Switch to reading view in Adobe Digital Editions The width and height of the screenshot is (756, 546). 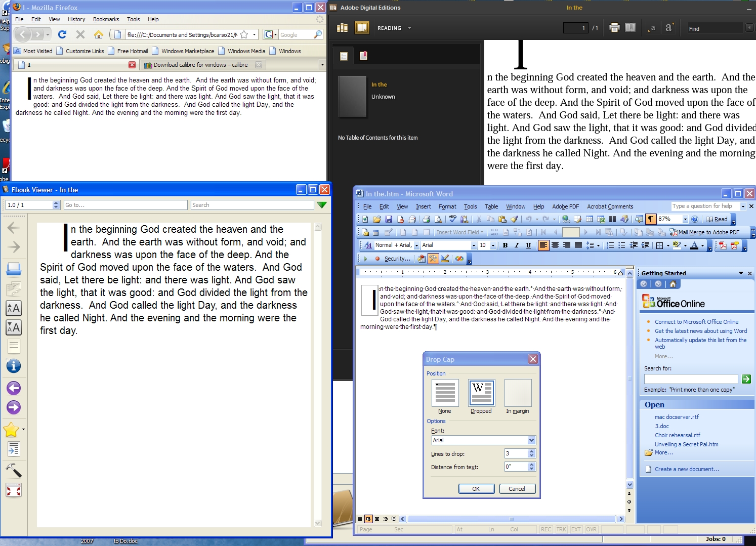point(362,28)
